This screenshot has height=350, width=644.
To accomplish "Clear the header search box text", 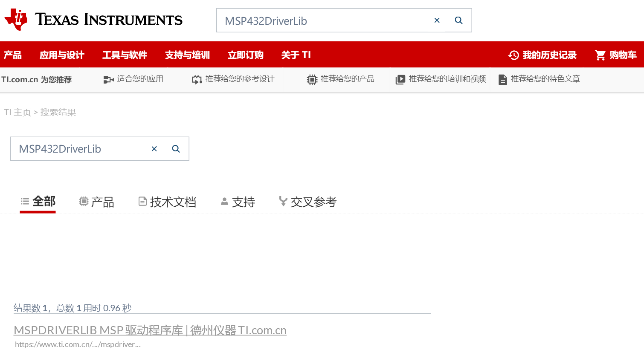I will [437, 20].
